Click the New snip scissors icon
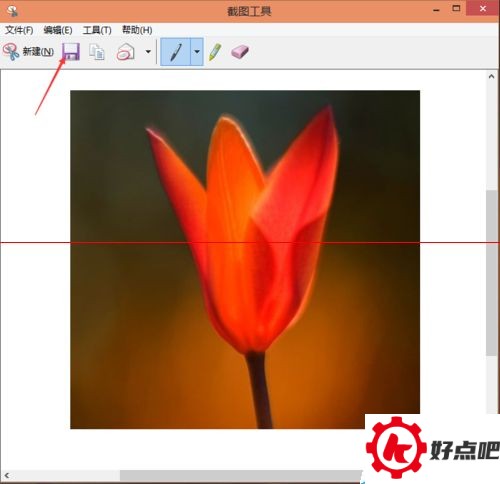This screenshot has height=484, width=500. [x=11, y=52]
